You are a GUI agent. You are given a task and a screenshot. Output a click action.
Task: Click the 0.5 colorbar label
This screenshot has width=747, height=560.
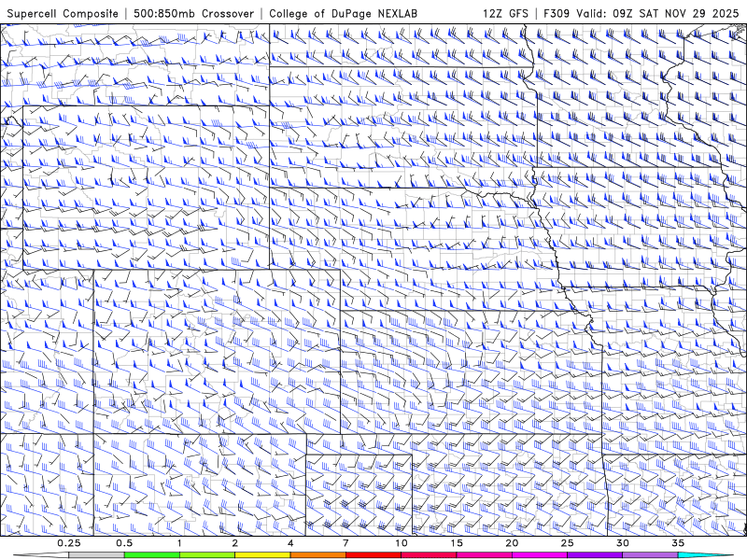(x=124, y=543)
